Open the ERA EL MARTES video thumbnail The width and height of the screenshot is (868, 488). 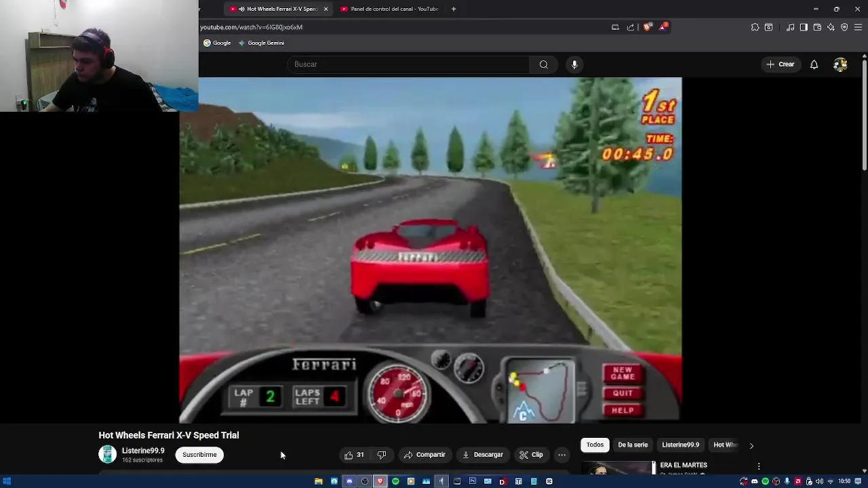[618, 468]
